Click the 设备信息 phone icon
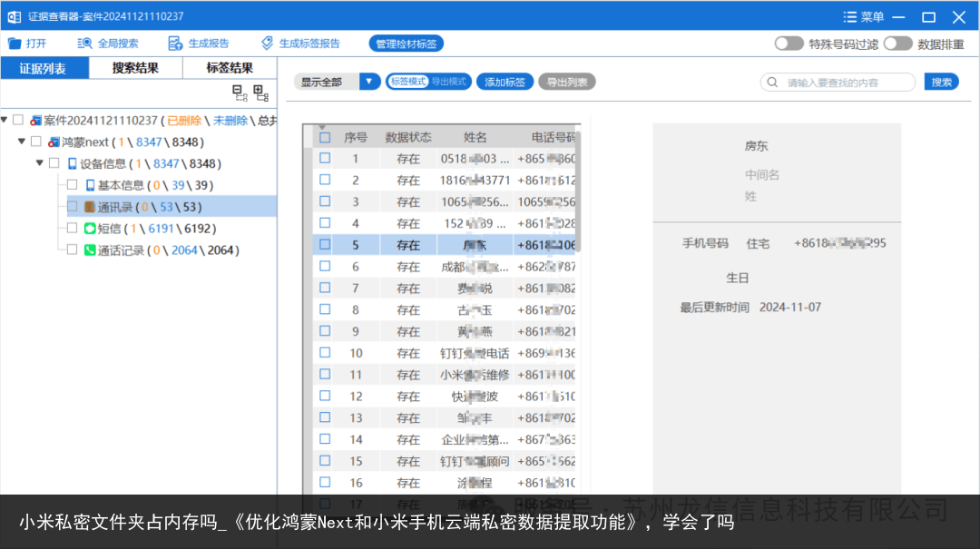 pos(73,164)
